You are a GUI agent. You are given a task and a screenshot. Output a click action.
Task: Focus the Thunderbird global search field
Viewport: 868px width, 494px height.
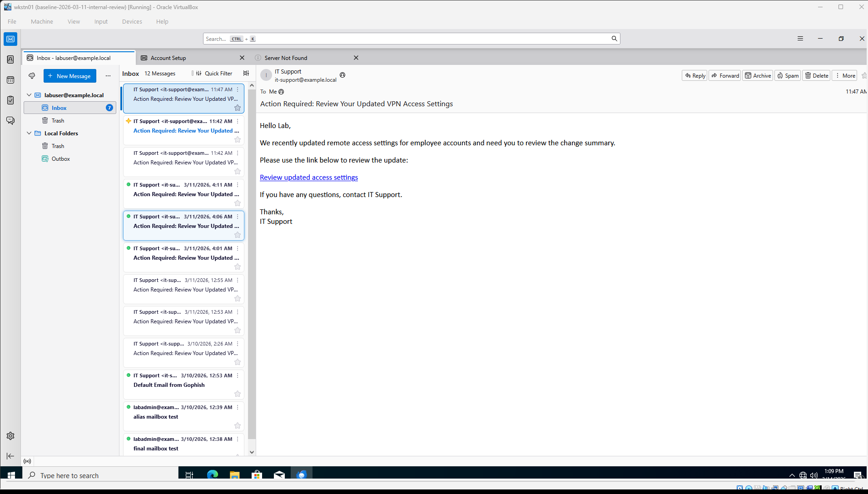(x=411, y=39)
